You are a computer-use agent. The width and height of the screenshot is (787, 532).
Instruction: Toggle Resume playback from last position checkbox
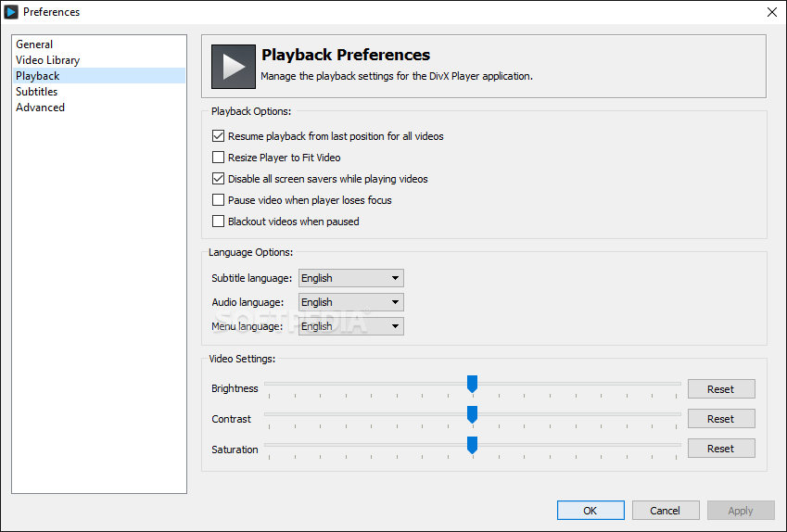click(x=218, y=136)
